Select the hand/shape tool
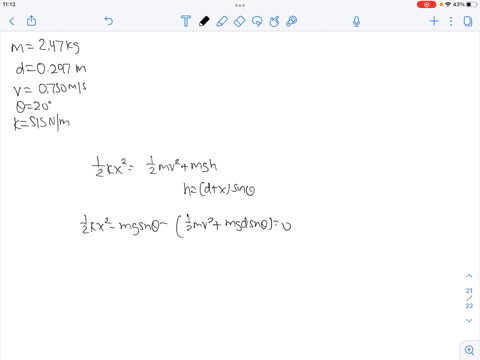 (x=274, y=21)
